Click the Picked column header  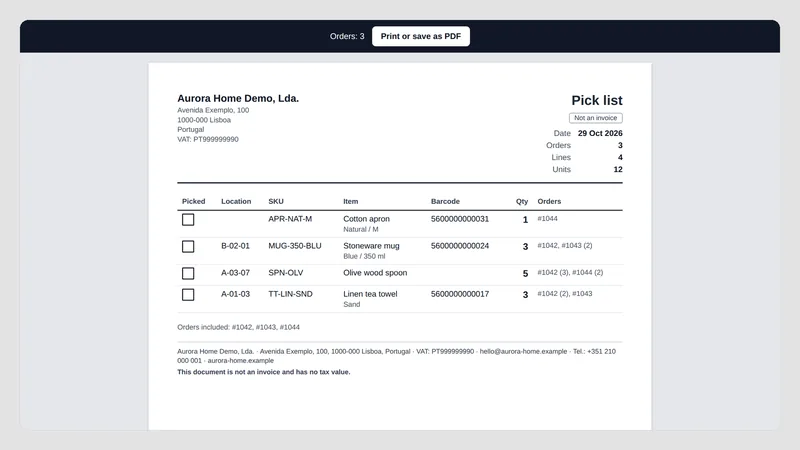(x=193, y=202)
